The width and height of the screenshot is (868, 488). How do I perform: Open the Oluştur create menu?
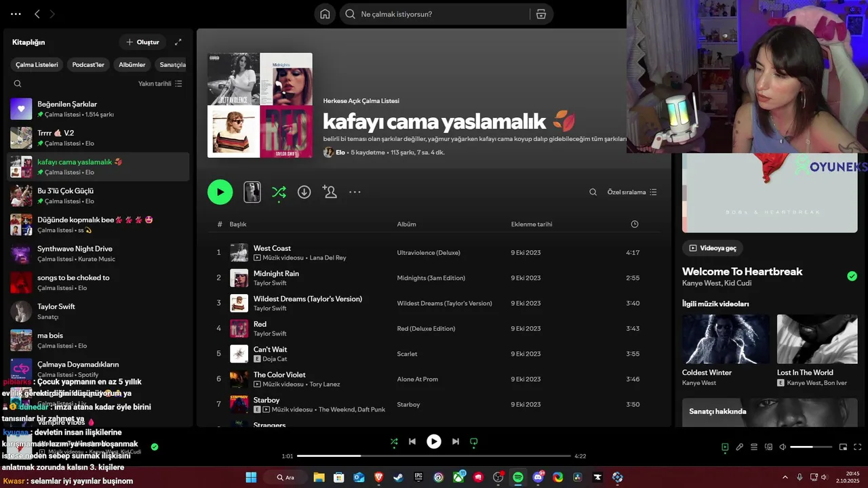pos(142,42)
